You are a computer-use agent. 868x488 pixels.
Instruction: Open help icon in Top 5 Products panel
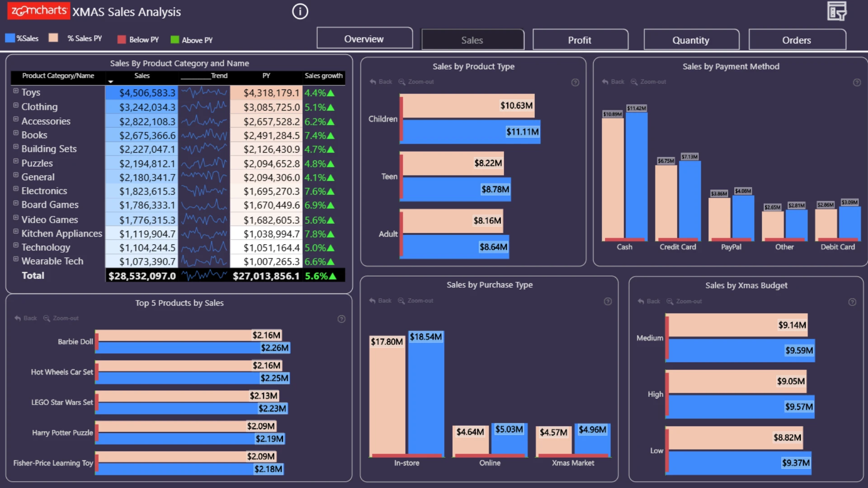[341, 319]
